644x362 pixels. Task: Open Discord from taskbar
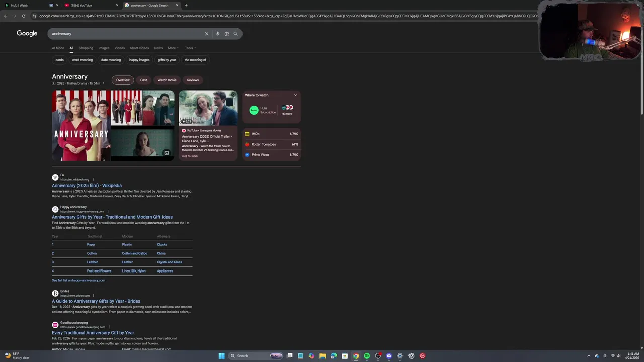click(389, 356)
